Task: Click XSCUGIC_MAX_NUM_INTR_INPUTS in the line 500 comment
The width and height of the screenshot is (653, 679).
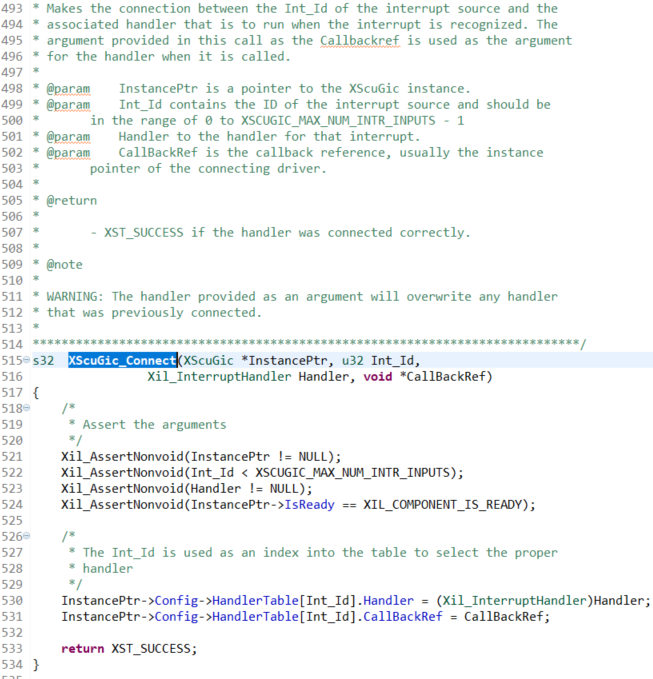Action: (338, 120)
